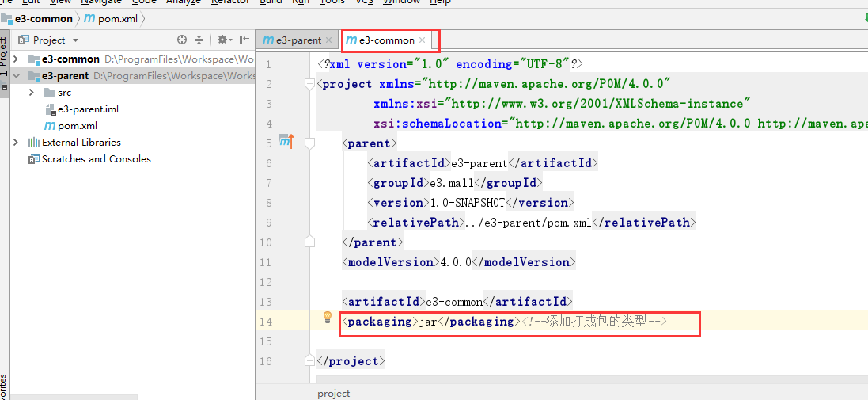This screenshot has width=868, height=400.
Task: Click the Maven parent gutter icon on line 5
Action: tap(286, 143)
